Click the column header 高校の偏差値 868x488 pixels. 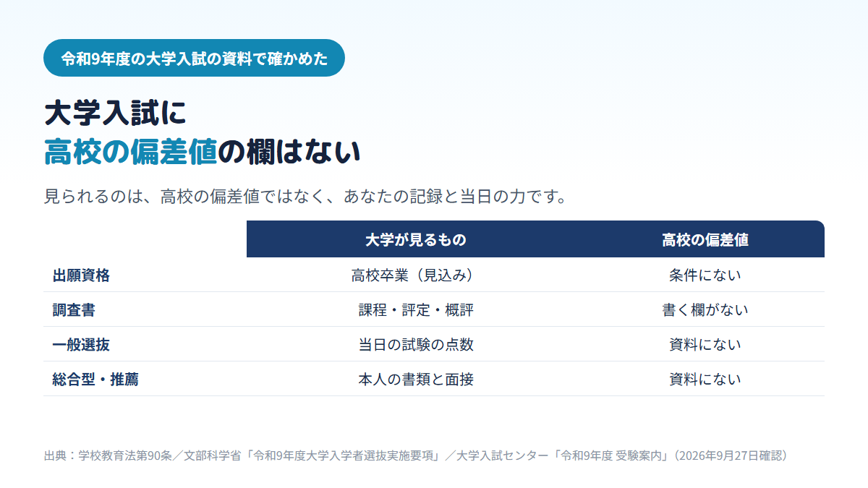pos(705,240)
